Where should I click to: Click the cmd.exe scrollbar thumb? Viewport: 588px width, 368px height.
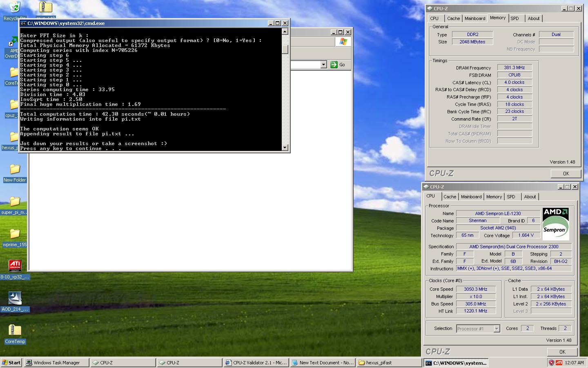click(x=285, y=49)
